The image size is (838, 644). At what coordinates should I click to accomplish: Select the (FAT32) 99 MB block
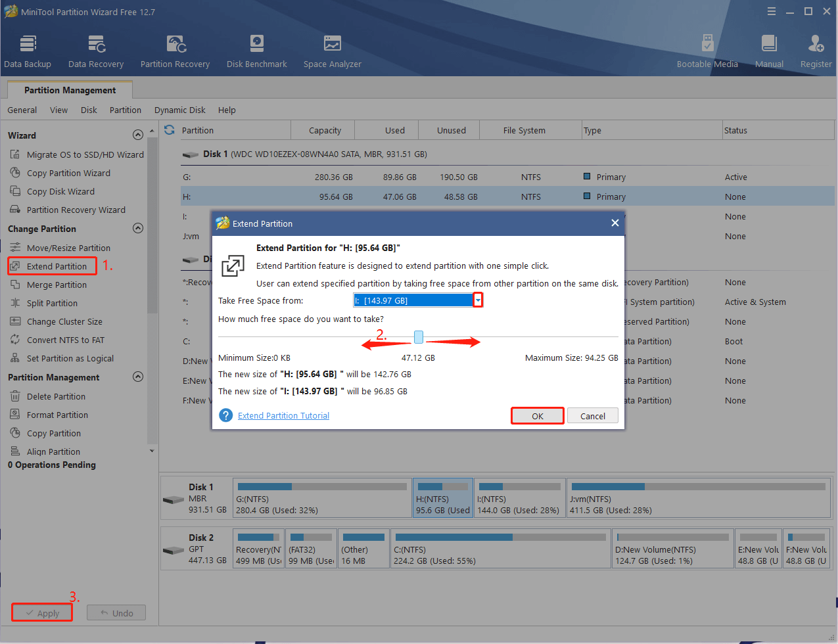[312, 549]
